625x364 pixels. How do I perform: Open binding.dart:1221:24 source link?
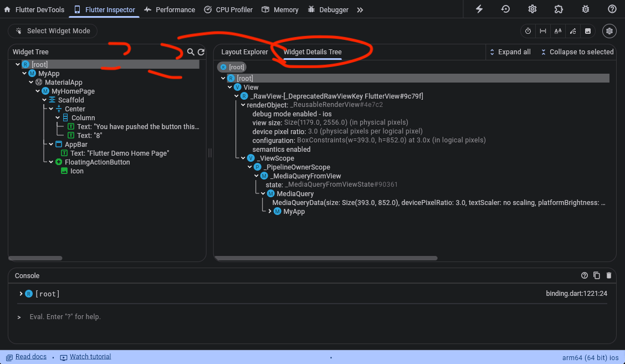[x=576, y=294]
